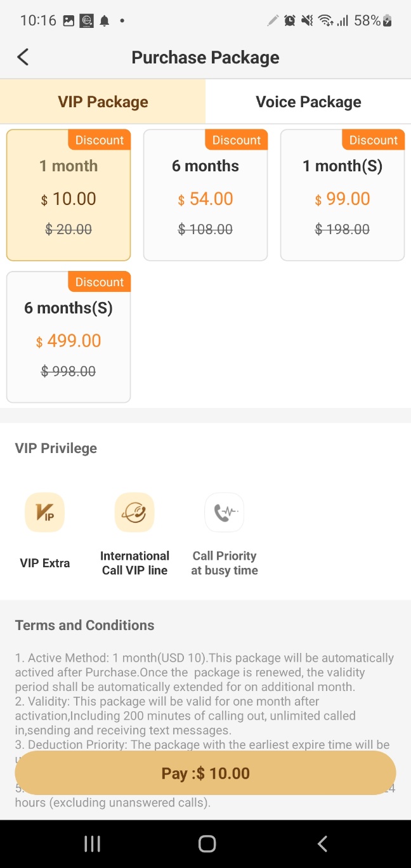The height and width of the screenshot is (868, 411).
Task: Switch to the Voice Package tab
Action: 308,102
